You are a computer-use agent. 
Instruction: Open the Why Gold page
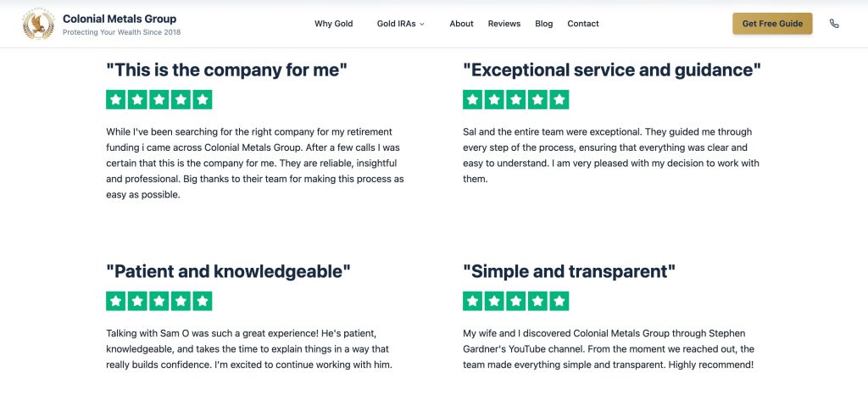pyautogui.click(x=333, y=24)
